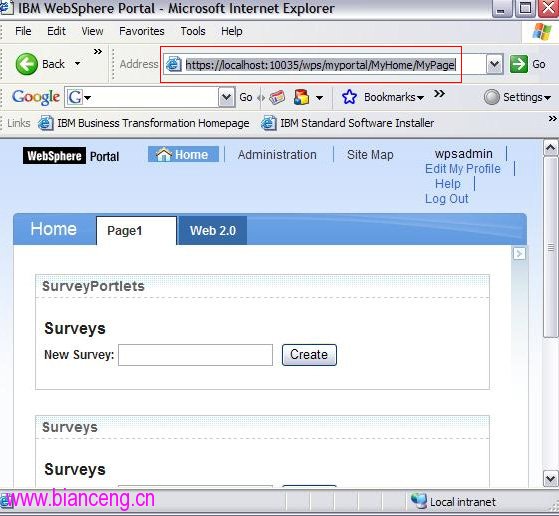Open the Edit menu
The width and height of the screenshot is (559, 516).
point(56,31)
